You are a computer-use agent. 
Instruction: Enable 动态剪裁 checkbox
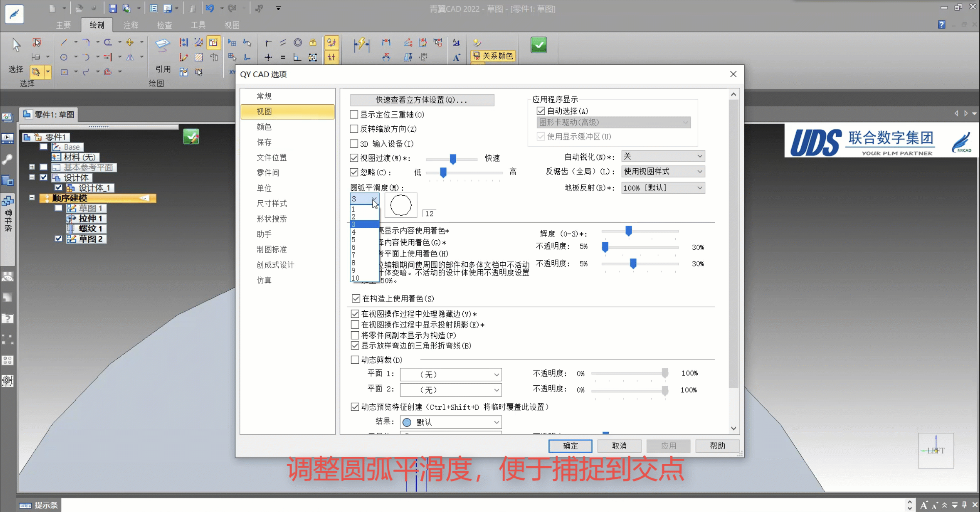[355, 359]
